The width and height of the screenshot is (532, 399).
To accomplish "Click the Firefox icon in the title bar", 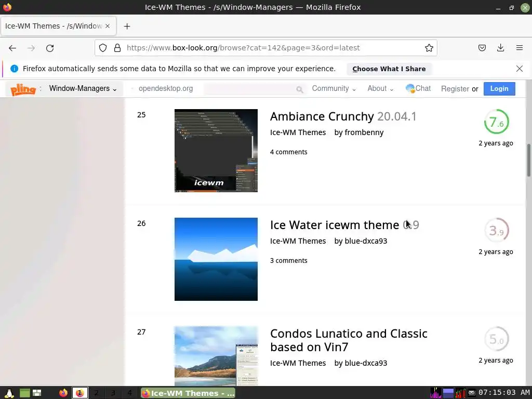I will [7, 7].
